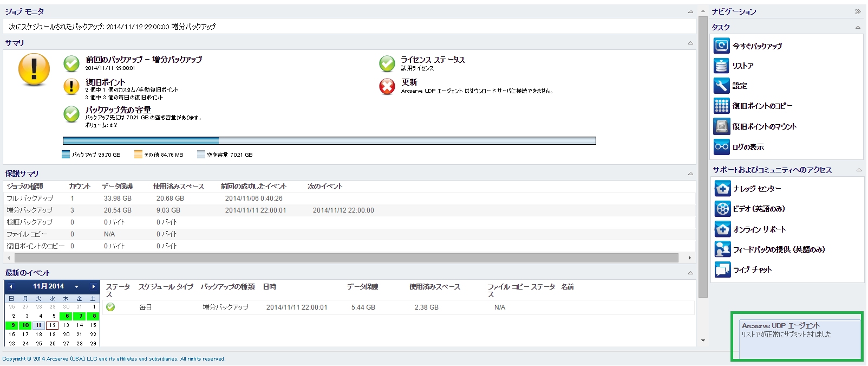Screen dimensions: 868x366
Task: Open ログの表示 (View Logs) icon
Action: click(721, 147)
